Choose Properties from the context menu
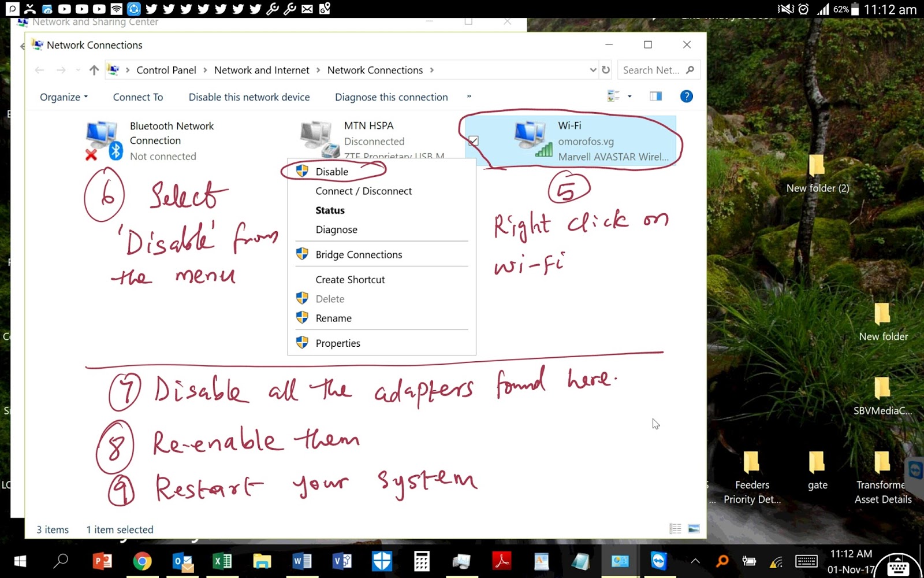Image resolution: width=924 pixels, height=578 pixels. (x=338, y=342)
